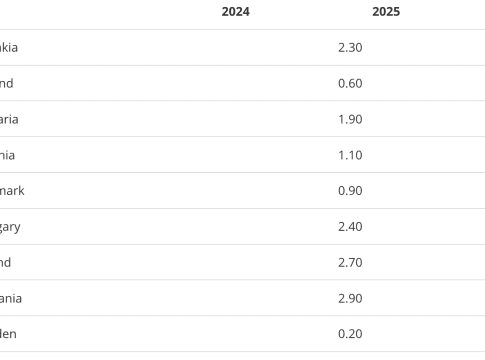Image resolution: width=485 pixels, height=360 pixels.
Task: Select the Denmark row label
Action: click(x=12, y=191)
